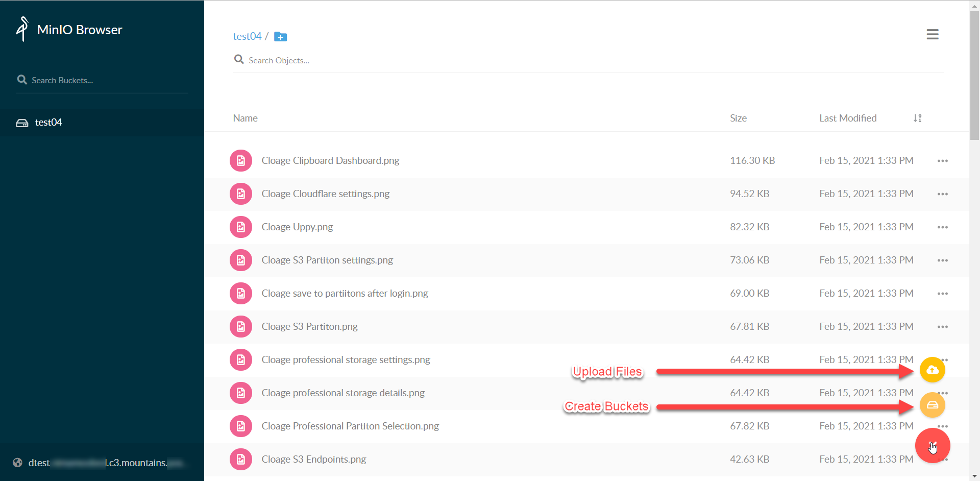Image resolution: width=980 pixels, height=481 pixels.
Task: Click the search buckets magnifier icon
Action: [22, 80]
